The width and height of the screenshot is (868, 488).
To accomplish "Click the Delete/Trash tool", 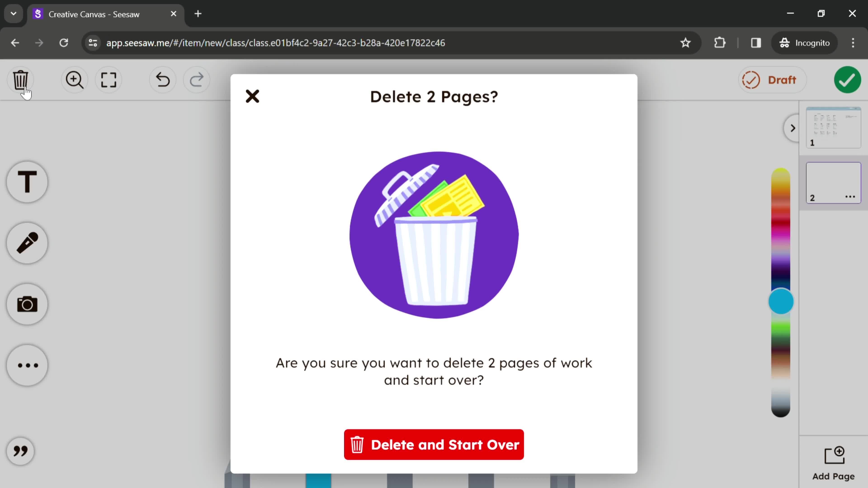I will (x=20, y=79).
